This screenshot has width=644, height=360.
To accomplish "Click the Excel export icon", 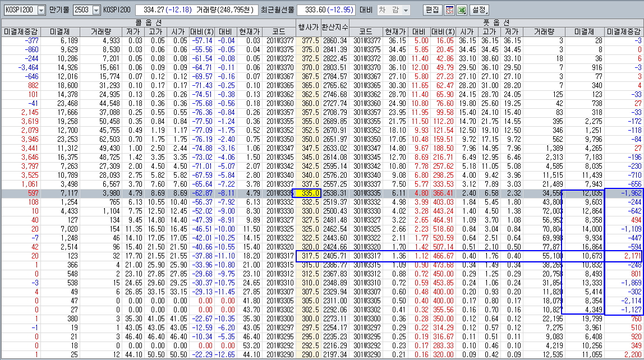I will tap(462, 10).
